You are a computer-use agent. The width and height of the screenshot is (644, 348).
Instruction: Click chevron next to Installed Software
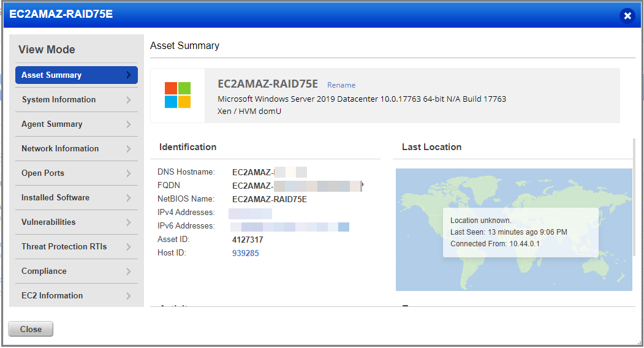tap(129, 198)
